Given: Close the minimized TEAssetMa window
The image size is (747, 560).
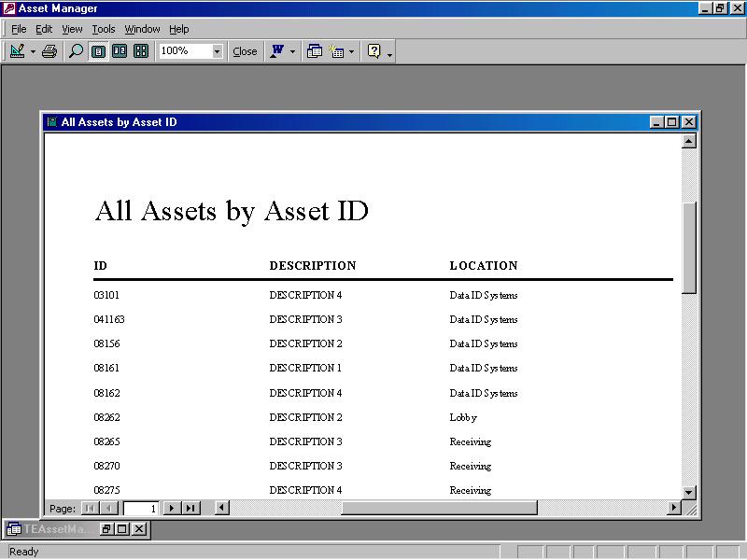Looking at the screenshot, I should coord(138,528).
